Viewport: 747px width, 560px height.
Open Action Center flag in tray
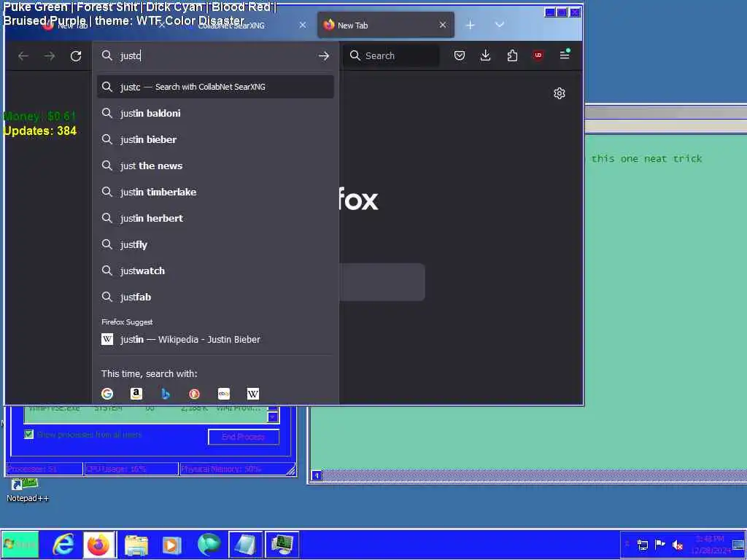659,544
